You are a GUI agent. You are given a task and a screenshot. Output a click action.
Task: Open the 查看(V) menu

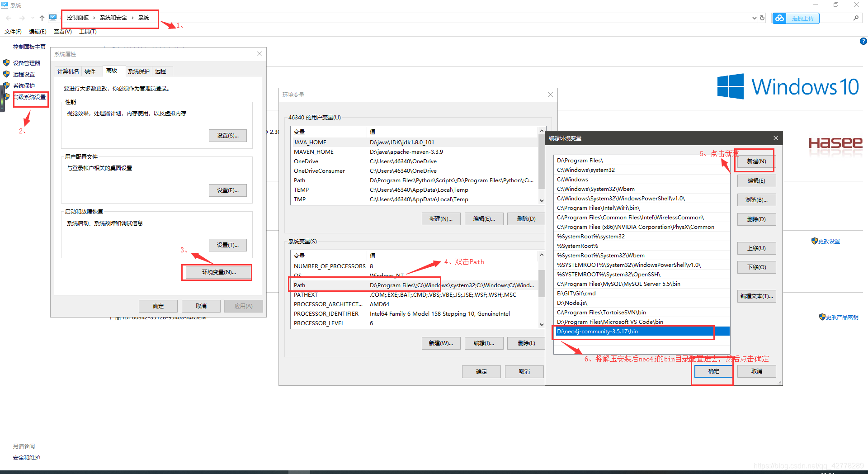coord(63,32)
